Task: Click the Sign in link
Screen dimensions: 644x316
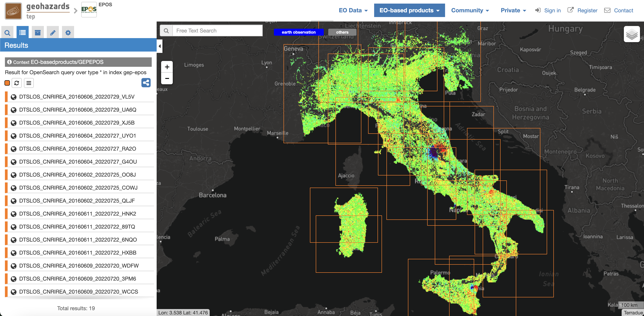Action: 548,11
